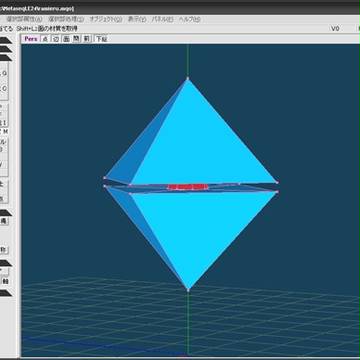Toggle the 下絵 background image button
The height and width of the screenshot is (360, 360).
pyautogui.click(x=101, y=39)
